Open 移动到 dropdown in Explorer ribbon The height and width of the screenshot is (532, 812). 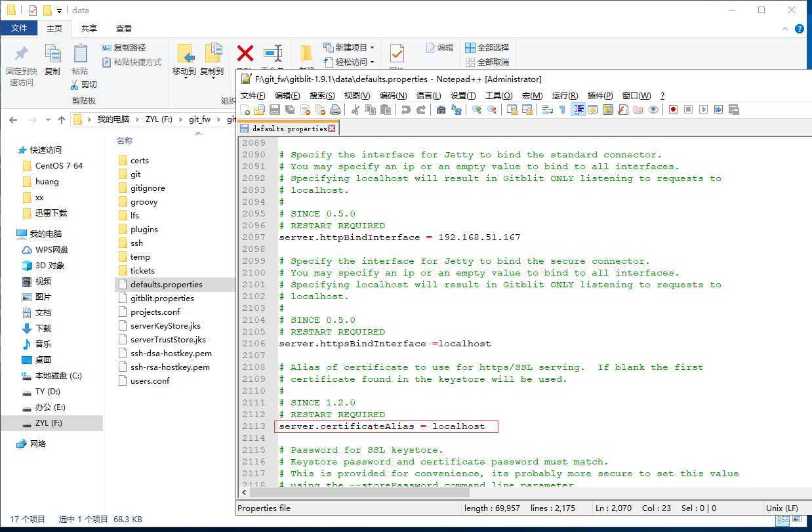pyautogui.click(x=184, y=62)
